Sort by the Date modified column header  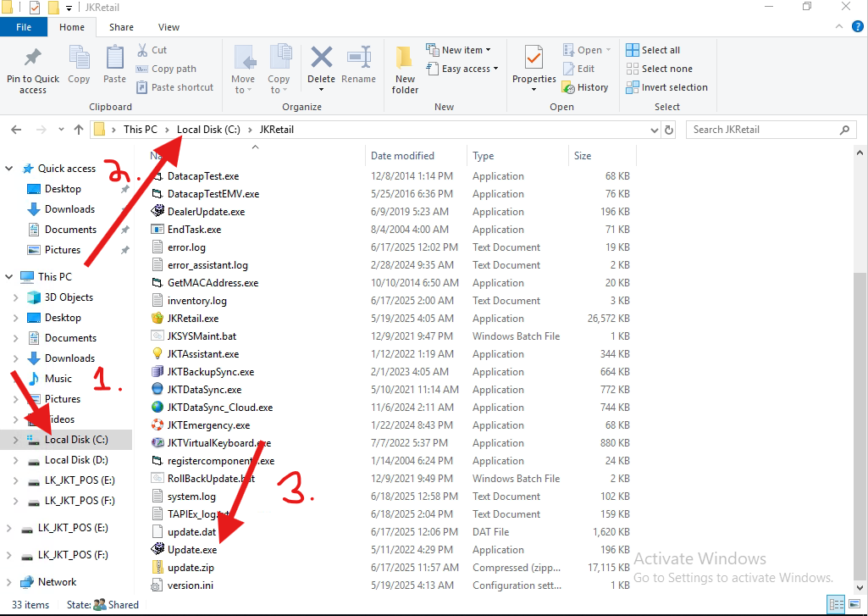[417, 156]
